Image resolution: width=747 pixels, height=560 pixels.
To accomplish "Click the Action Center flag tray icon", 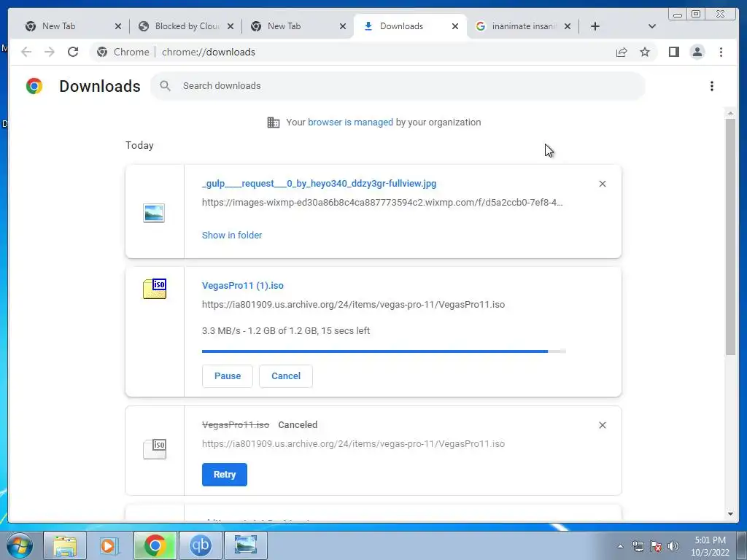I will (656, 546).
